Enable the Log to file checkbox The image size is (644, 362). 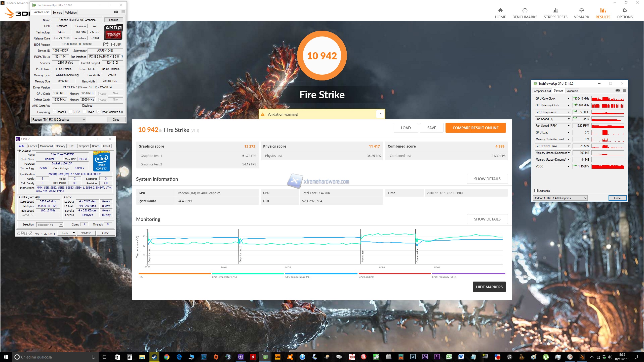[536, 191]
